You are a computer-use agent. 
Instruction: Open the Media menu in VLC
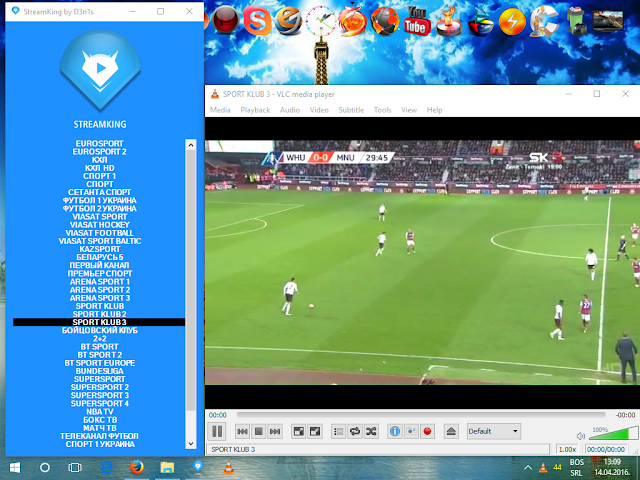[220, 110]
